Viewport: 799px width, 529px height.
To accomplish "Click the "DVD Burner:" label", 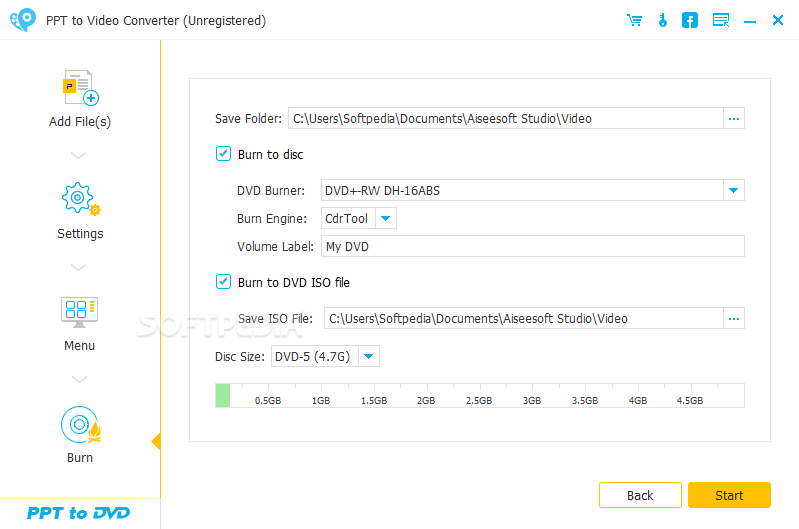I will tap(271, 191).
